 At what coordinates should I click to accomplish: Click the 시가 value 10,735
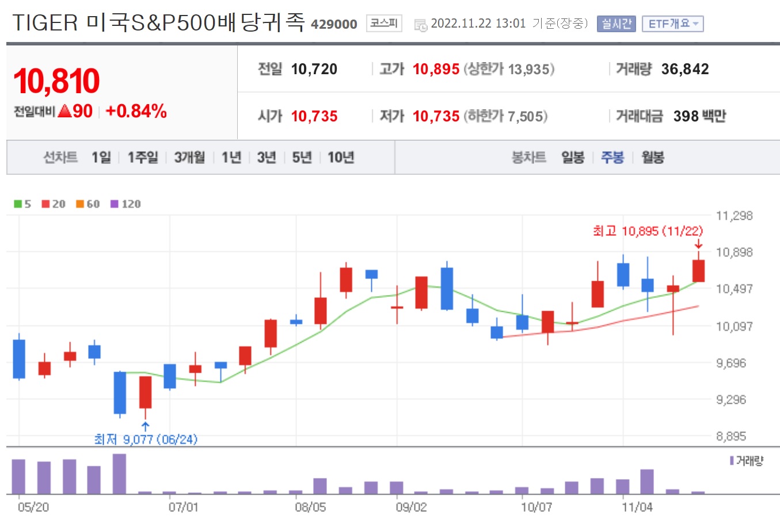[314, 116]
